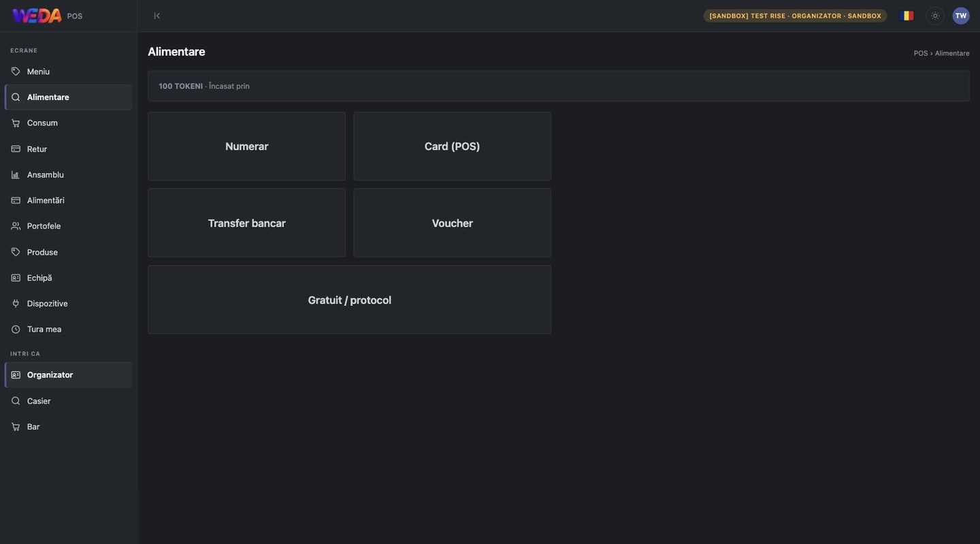This screenshot has height=544, width=980.
Task: Click the Produse tag icon
Action: pyautogui.click(x=16, y=252)
